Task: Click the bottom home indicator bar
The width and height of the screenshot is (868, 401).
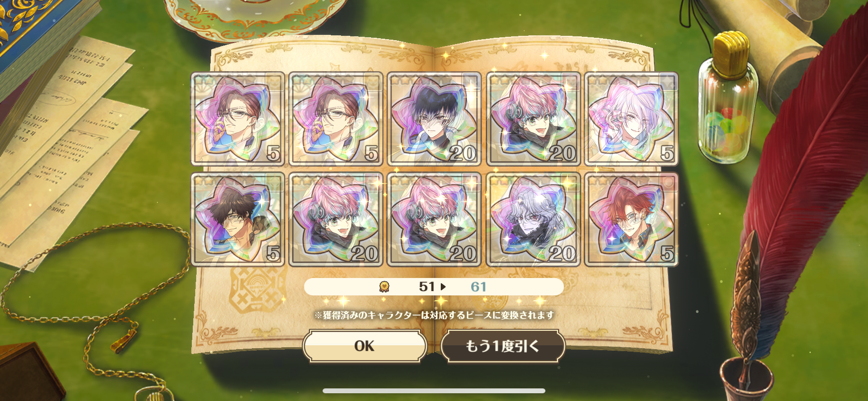Action: (434, 391)
